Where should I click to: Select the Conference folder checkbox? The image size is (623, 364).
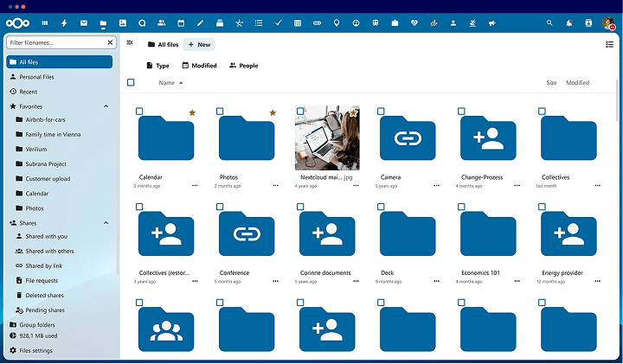[x=220, y=207]
